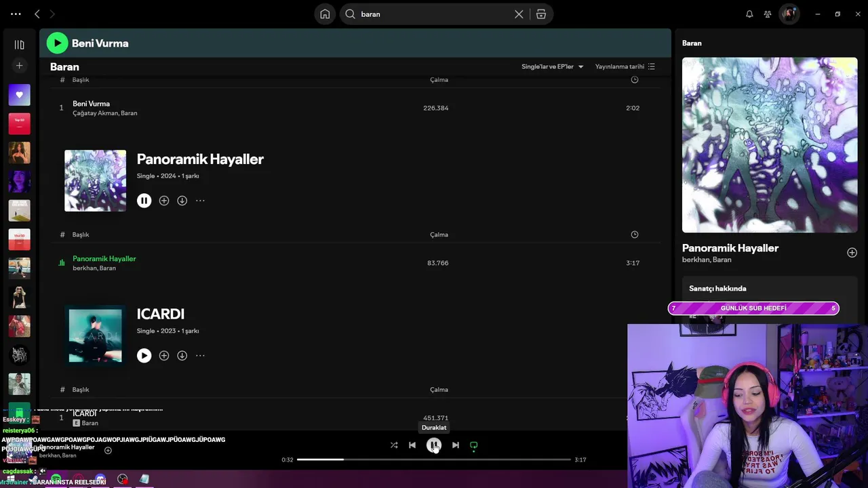Go forward with the right arrow
The image size is (868, 488).
click(x=52, y=14)
